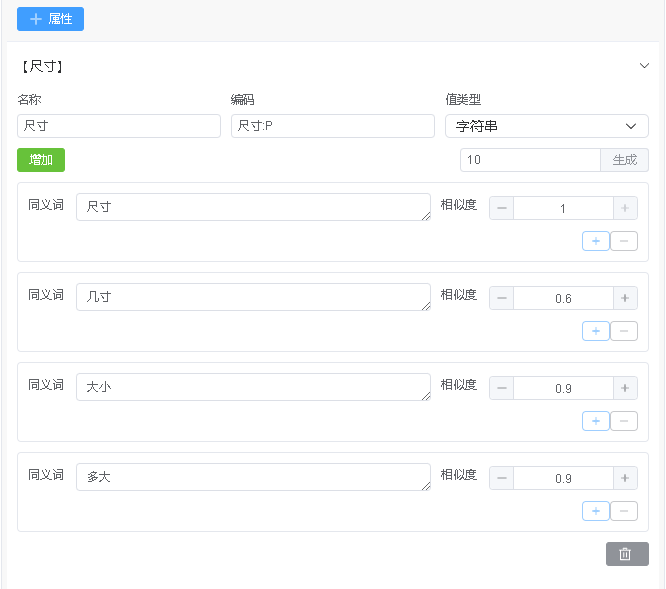This screenshot has height=589, width=666.
Task: Click minus icon under 尺寸 synonym row
Action: point(624,241)
